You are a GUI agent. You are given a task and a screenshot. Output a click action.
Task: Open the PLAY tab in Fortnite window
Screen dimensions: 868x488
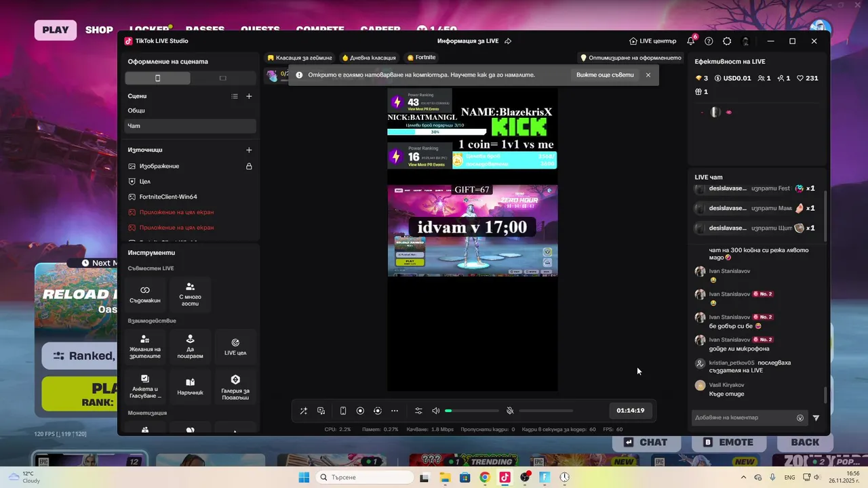(x=56, y=30)
